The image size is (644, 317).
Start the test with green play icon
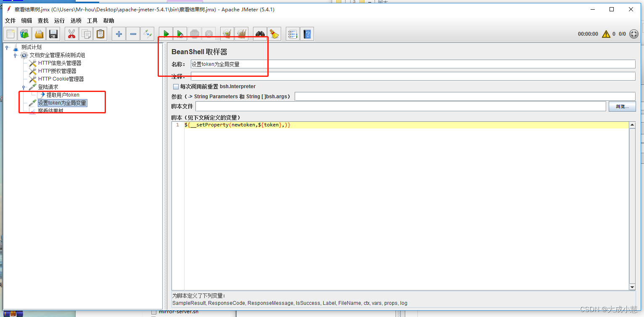(166, 34)
